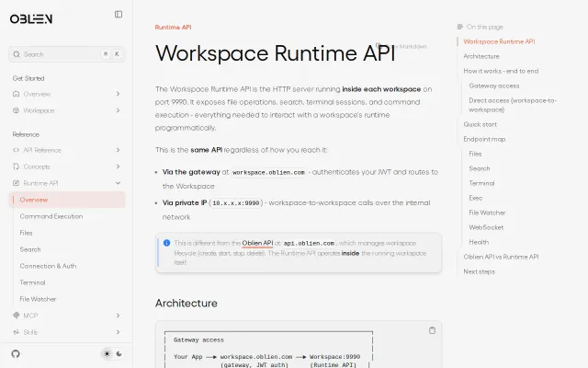Jump to Architecture in table of contents
Screen dimensions: 588x368
[x=481, y=56]
